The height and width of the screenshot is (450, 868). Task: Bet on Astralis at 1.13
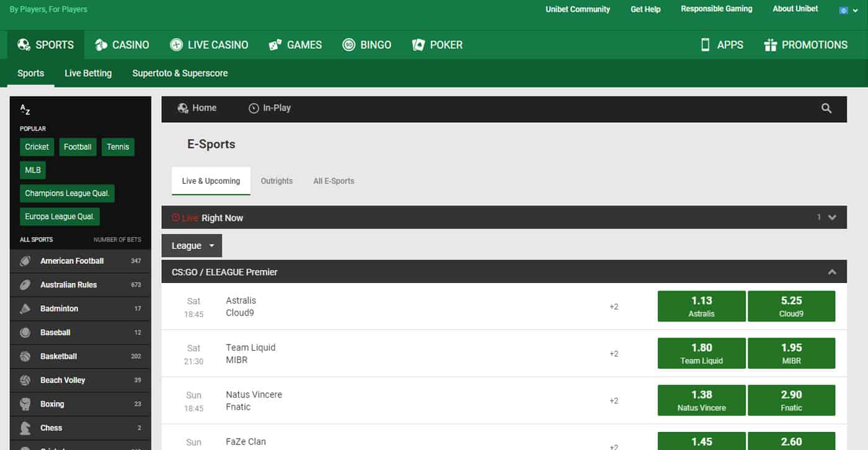(701, 307)
